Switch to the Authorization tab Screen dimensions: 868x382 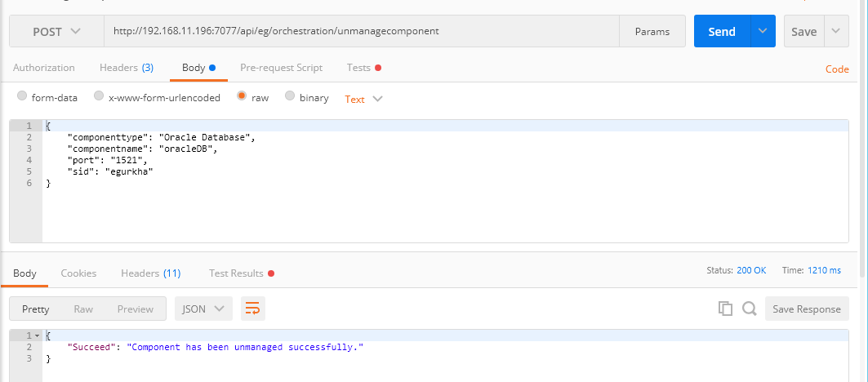click(x=44, y=68)
